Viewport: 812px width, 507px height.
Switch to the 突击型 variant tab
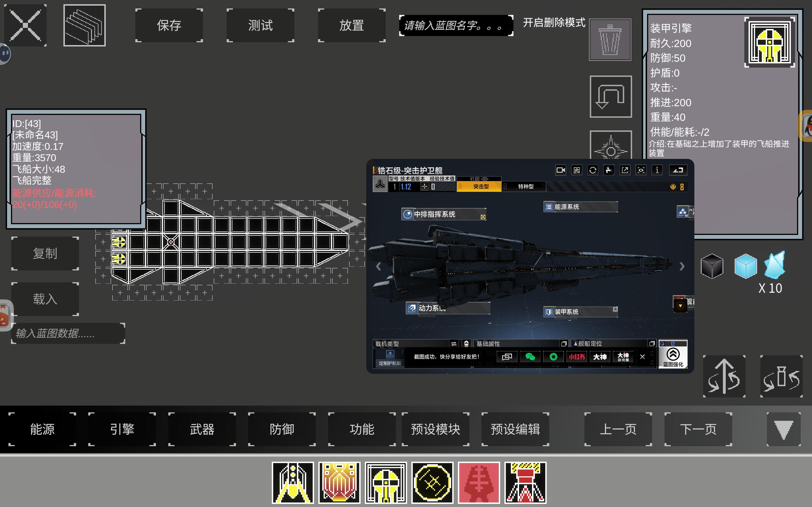[480, 186]
